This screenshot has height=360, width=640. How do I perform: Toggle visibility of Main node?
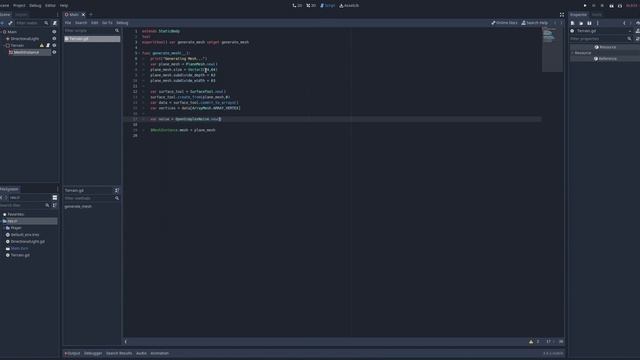click(54, 32)
